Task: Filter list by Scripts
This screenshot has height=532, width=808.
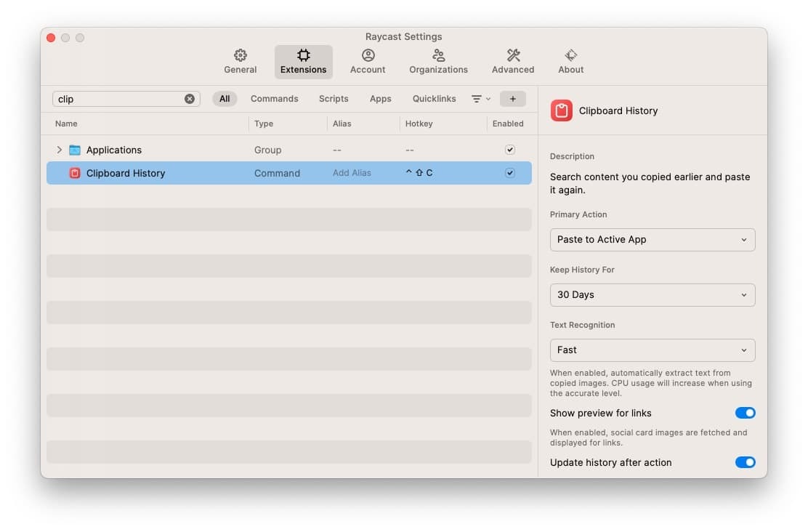Action: (x=334, y=99)
